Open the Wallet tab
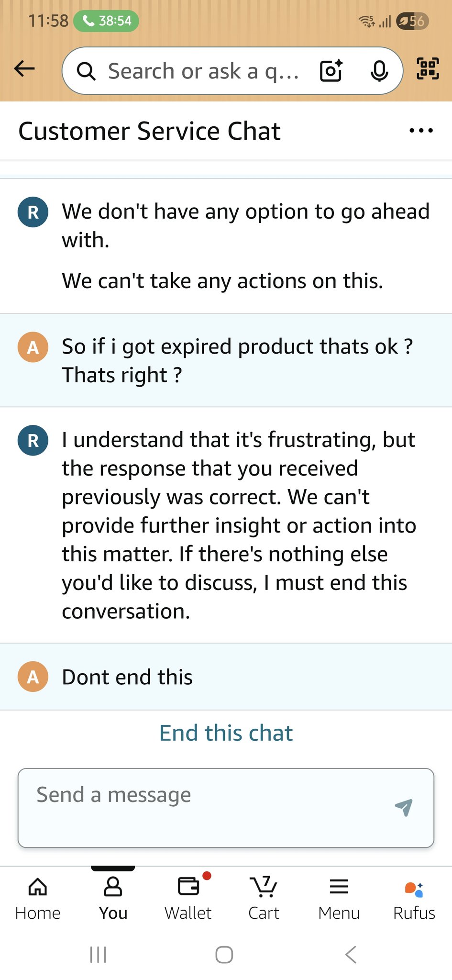 188,898
